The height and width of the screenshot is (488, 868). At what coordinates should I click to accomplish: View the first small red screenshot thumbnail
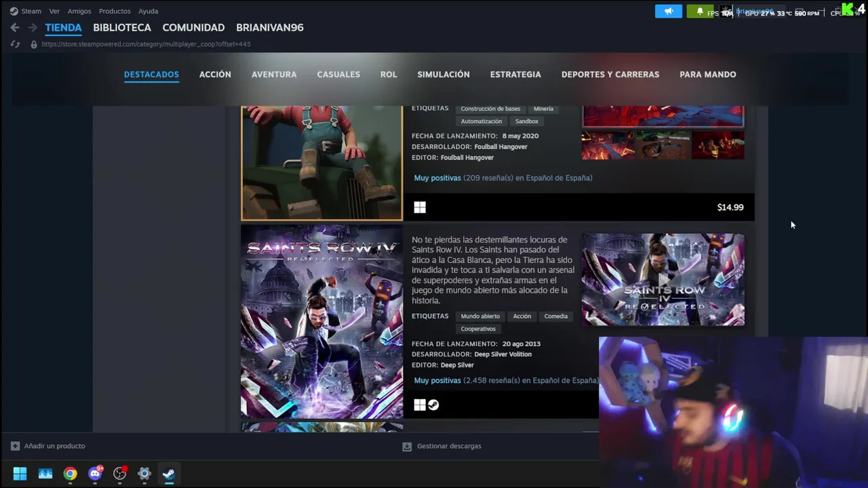tap(608, 145)
